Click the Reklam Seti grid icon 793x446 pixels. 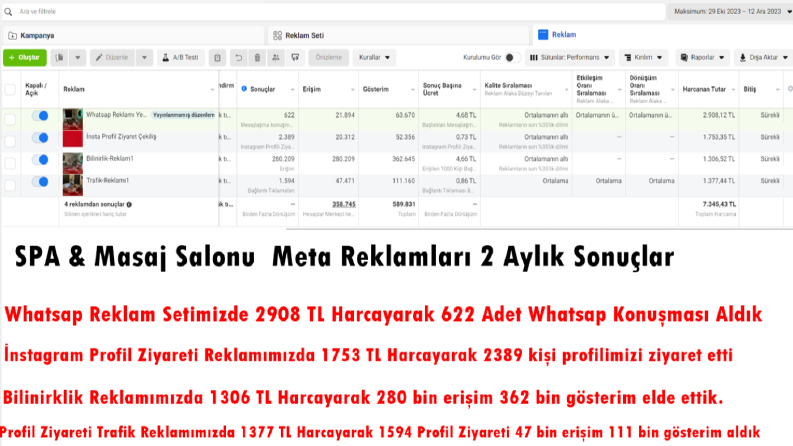point(277,35)
